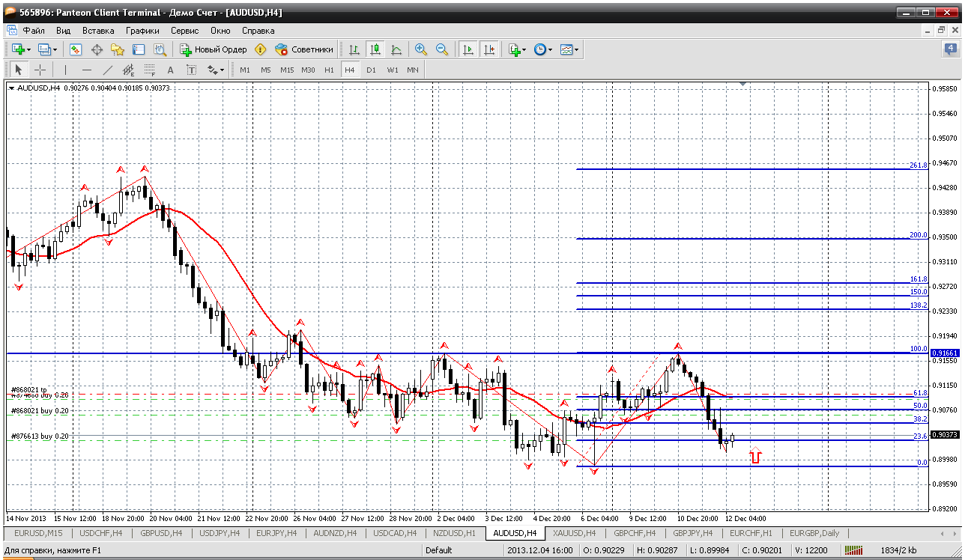Switch chart to line chart mode
965x560 pixels.
[x=396, y=49]
